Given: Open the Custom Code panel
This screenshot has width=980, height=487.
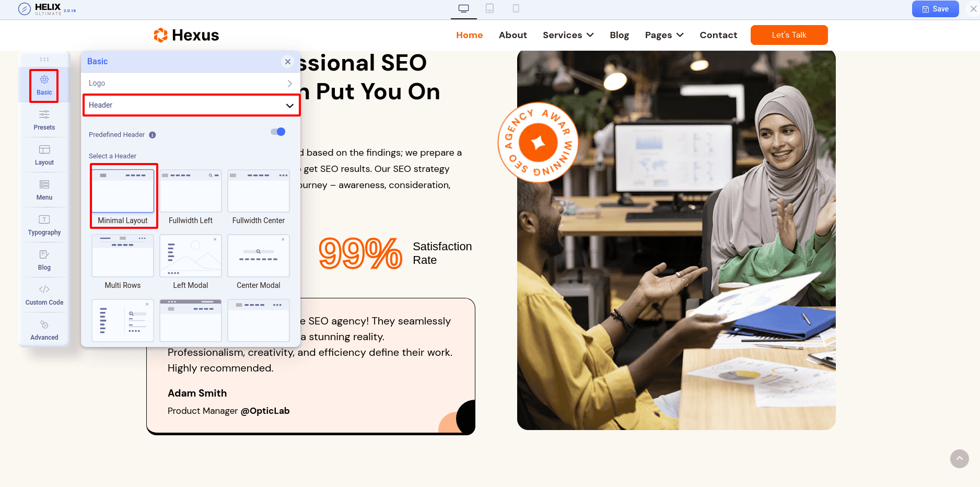Looking at the screenshot, I should click(x=44, y=294).
